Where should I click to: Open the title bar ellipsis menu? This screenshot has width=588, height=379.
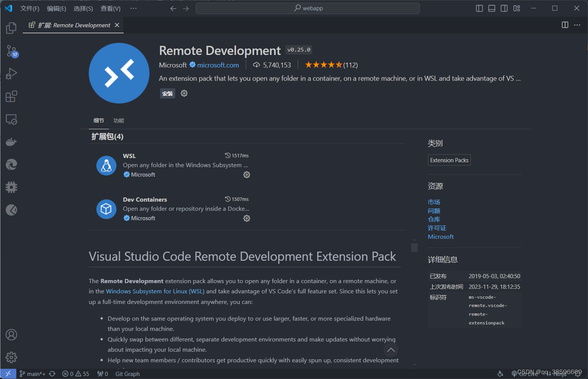pos(133,8)
